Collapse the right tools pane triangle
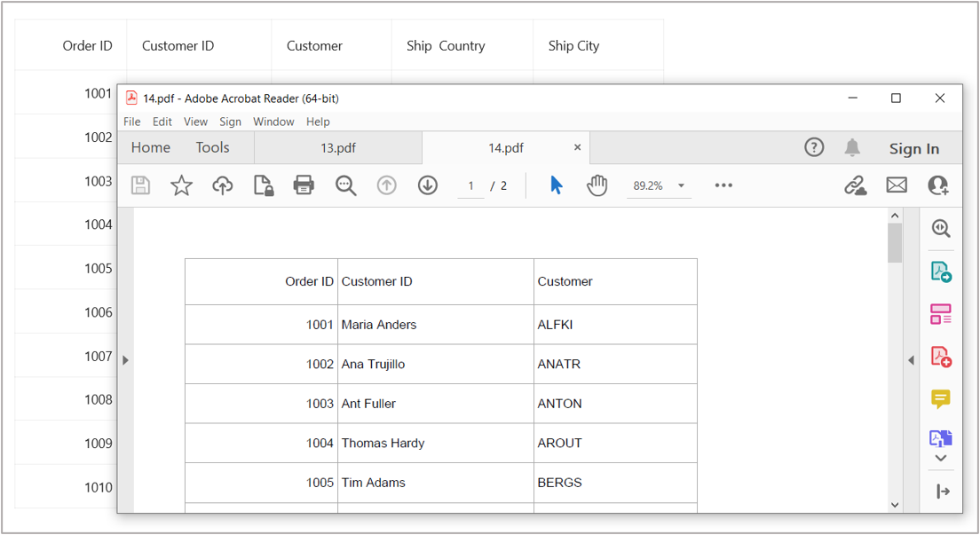Viewport: 980px width, 535px height. coord(912,360)
